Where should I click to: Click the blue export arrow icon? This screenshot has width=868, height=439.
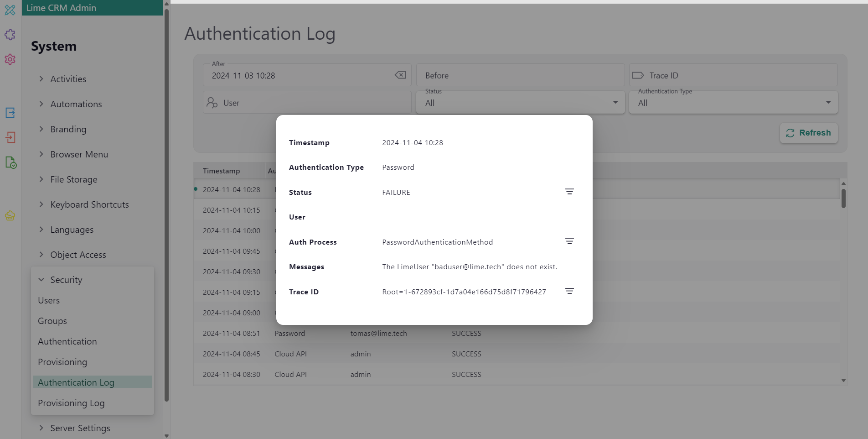10,113
